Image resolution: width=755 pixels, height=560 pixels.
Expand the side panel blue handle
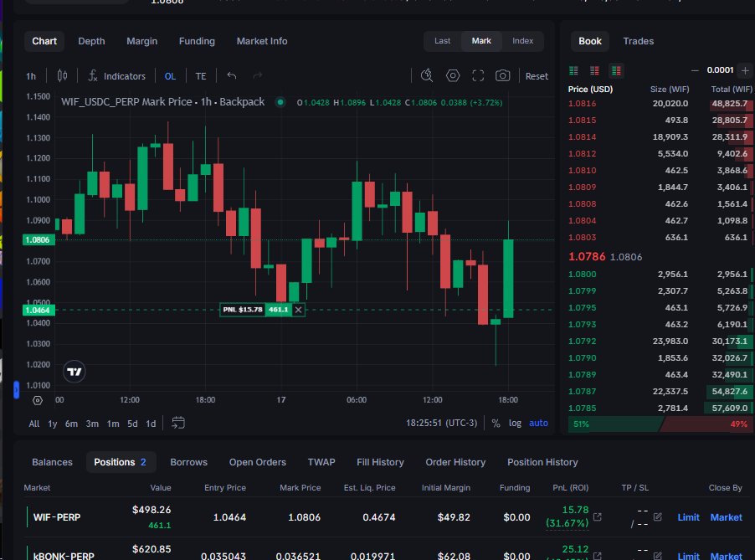(17, 389)
